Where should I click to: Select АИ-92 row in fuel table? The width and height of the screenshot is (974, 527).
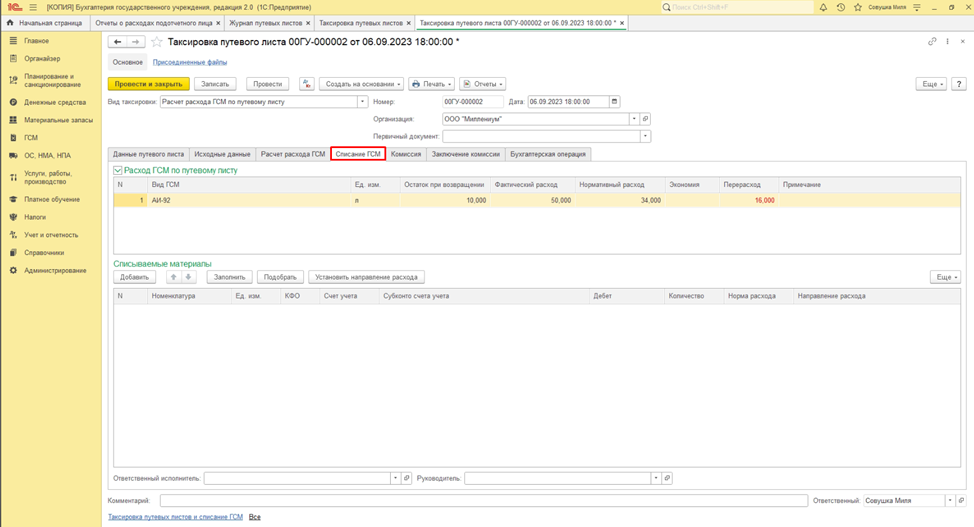pyautogui.click(x=537, y=201)
